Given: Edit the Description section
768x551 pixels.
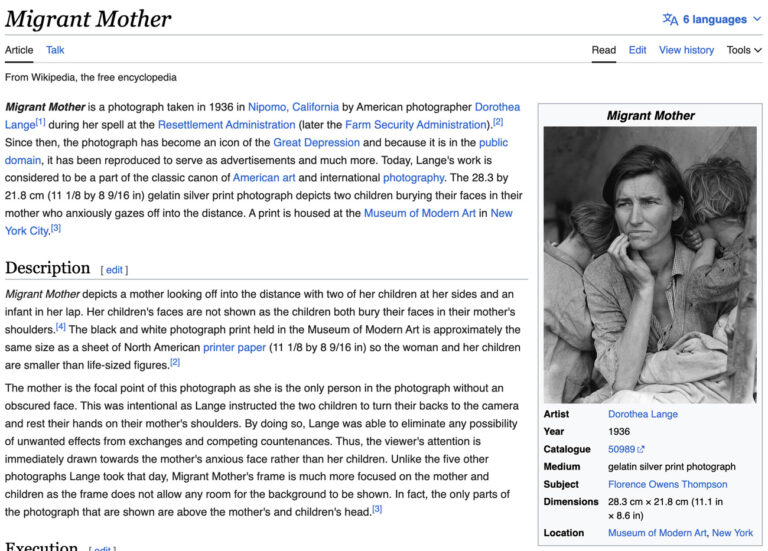Looking at the screenshot, I should [x=114, y=270].
